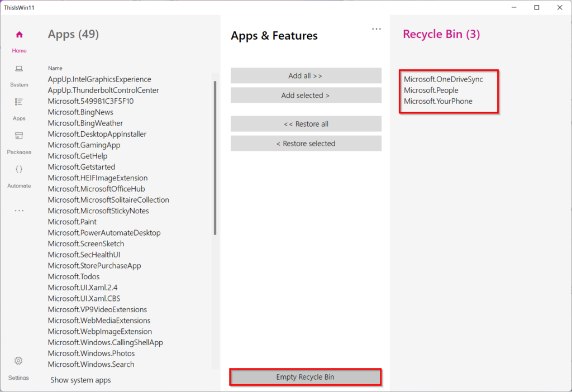572x392 pixels.
Task: Click the Add all >> button
Action: [x=306, y=75]
